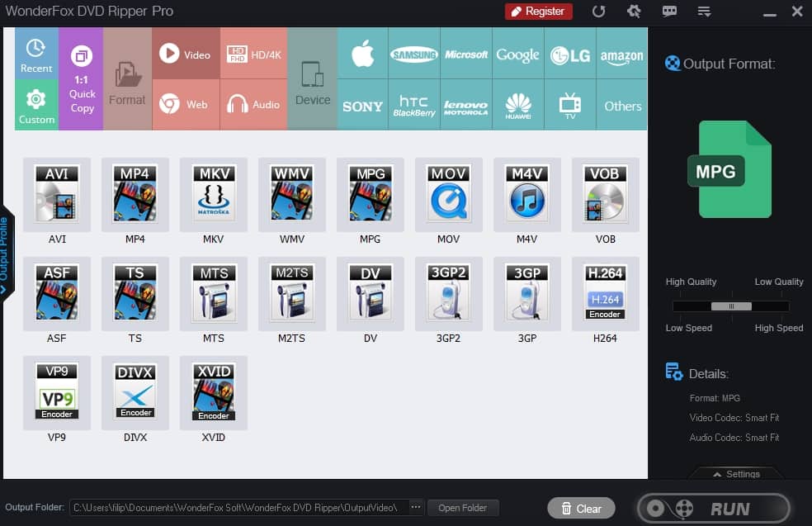The height and width of the screenshot is (526, 812).
Task: Switch to the Audio formats tab
Action: (x=254, y=105)
